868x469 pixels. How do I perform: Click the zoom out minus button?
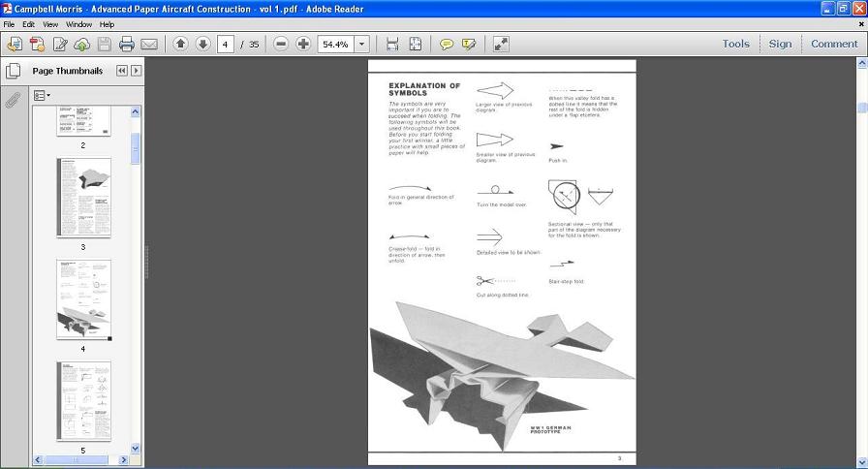tap(281, 44)
